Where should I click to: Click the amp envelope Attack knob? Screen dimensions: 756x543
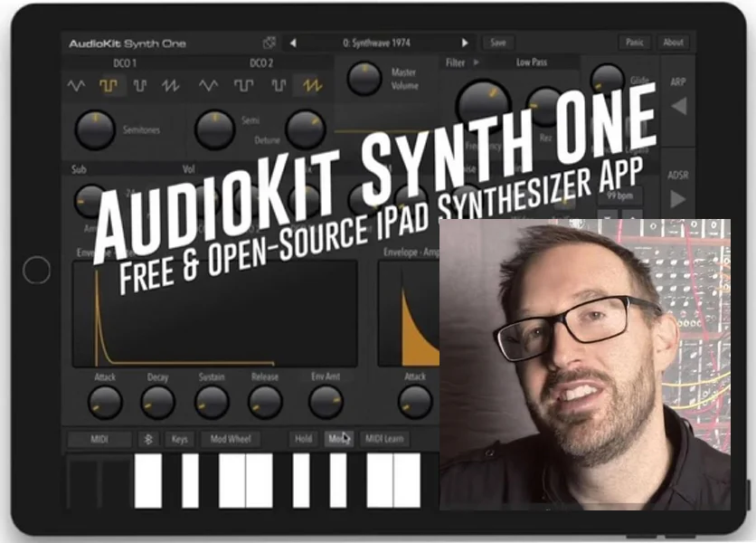[415, 402]
